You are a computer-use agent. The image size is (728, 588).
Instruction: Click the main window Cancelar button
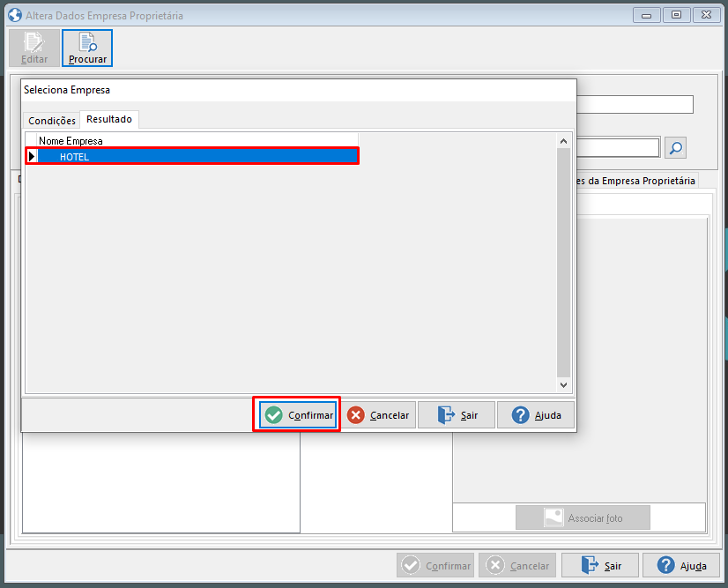tap(517, 565)
